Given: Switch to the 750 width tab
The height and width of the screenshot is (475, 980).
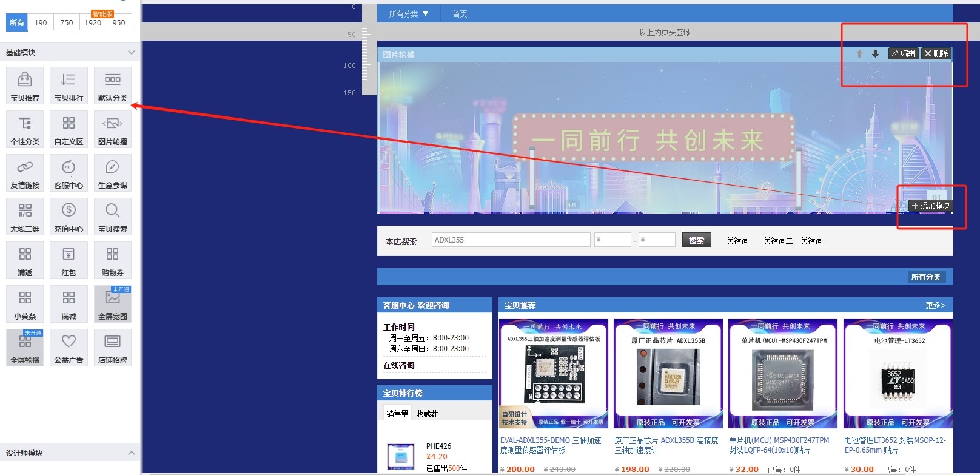Looking at the screenshot, I should tap(67, 23).
